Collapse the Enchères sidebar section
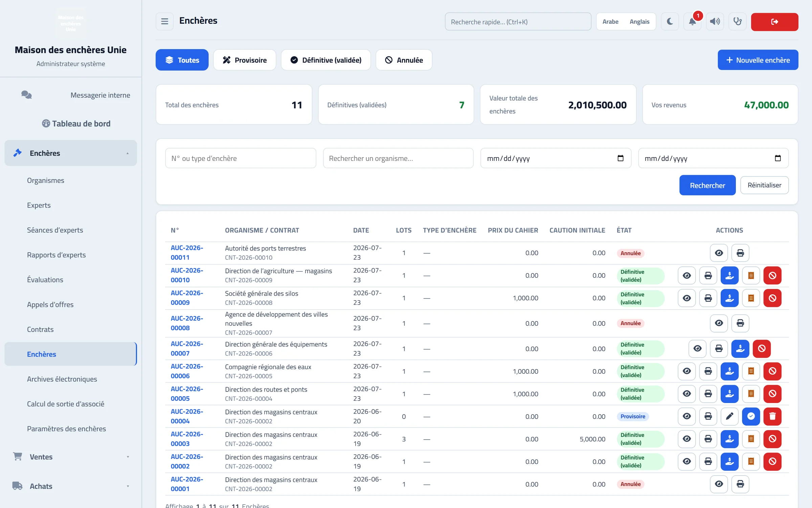 pos(71,153)
